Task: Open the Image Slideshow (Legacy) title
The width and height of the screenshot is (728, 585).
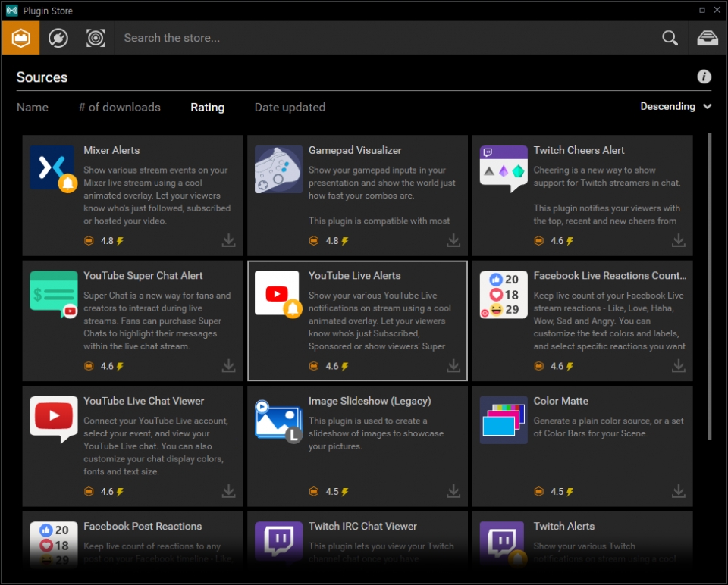Action: 369,401
